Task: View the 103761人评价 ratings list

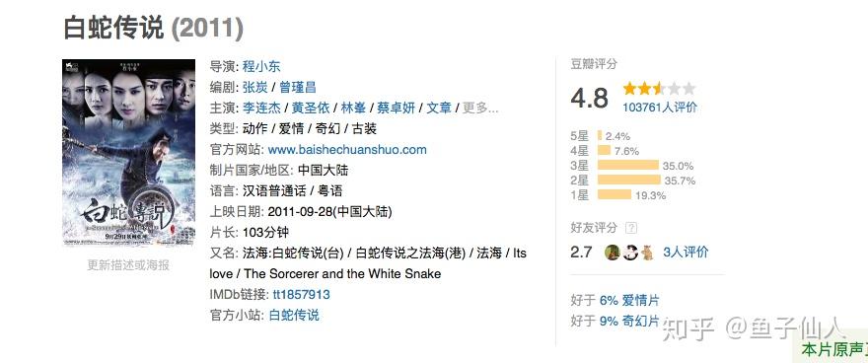Action: (x=660, y=108)
